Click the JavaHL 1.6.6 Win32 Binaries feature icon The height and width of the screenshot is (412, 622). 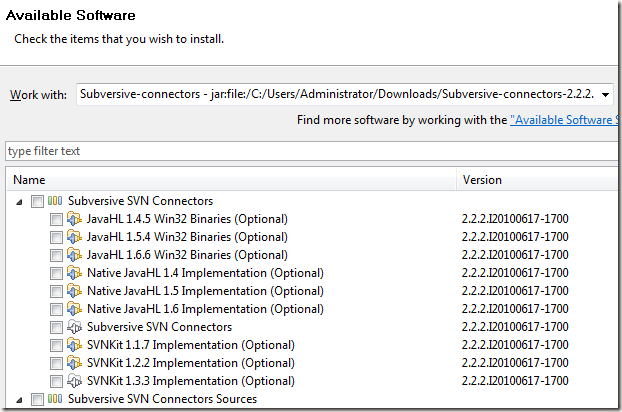pyautogui.click(x=74, y=255)
